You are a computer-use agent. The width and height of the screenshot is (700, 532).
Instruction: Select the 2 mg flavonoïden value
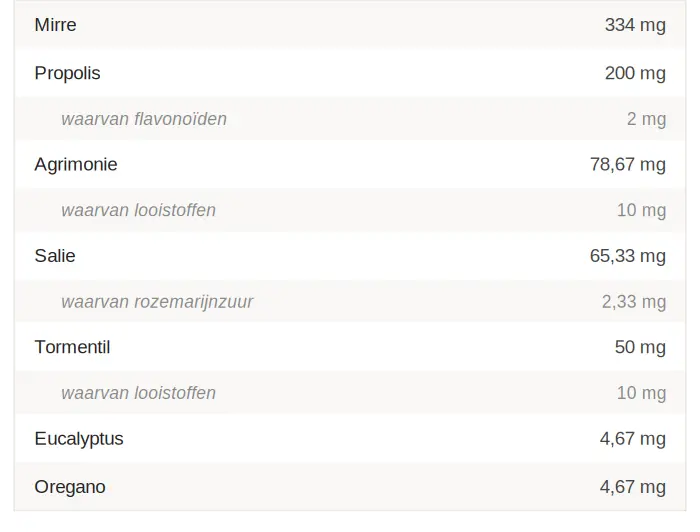(646, 119)
